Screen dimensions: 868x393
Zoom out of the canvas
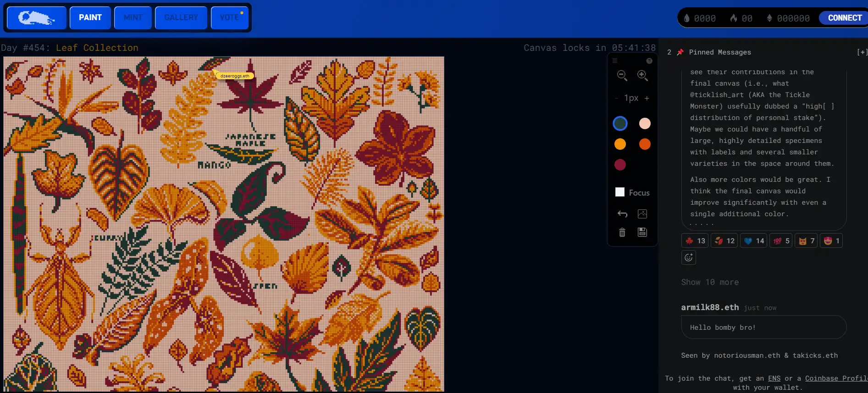622,75
